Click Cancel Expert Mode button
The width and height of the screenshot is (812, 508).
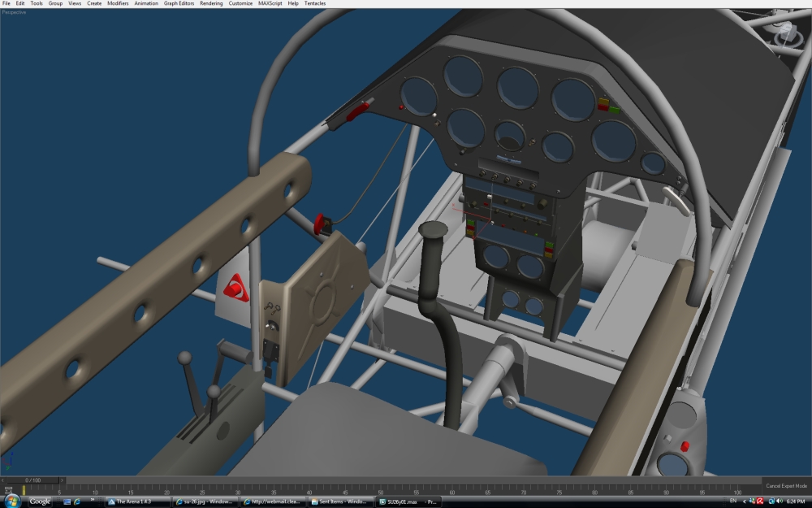pyautogui.click(x=786, y=486)
